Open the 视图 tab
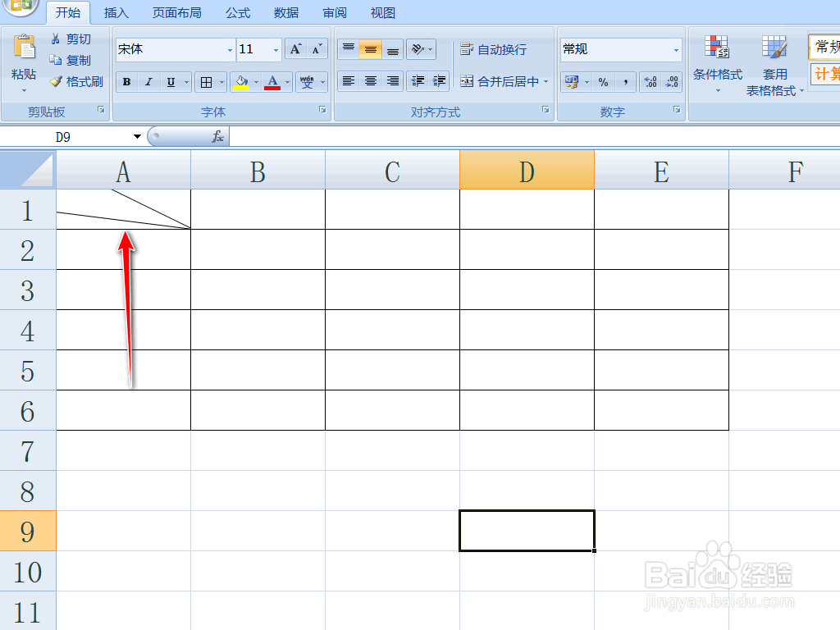Image resolution: width=840 pixels, height=630 pixels. tap(383, 13)
